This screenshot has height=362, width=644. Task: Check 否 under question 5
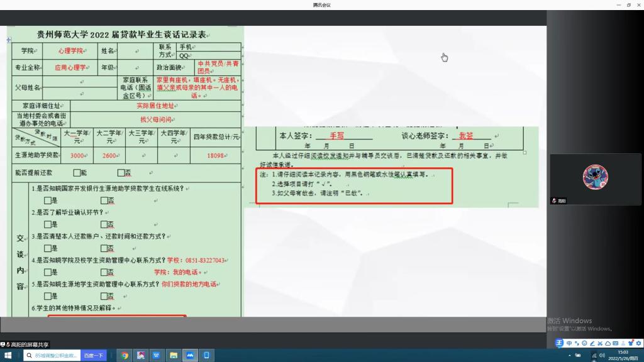pos(104,296)
